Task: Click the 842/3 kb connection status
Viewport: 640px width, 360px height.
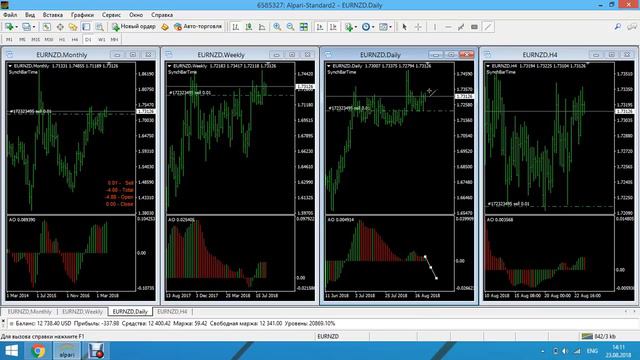Action: [599, 336]
